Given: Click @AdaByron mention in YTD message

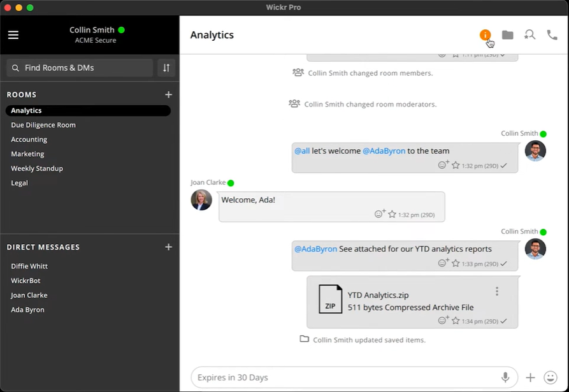Looking at the screenshot, I should tap(315, 249).
